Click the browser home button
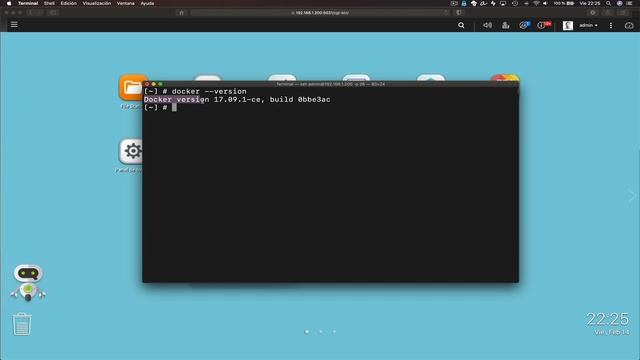This screenshot has height=360, width=640. click(182, 13)
